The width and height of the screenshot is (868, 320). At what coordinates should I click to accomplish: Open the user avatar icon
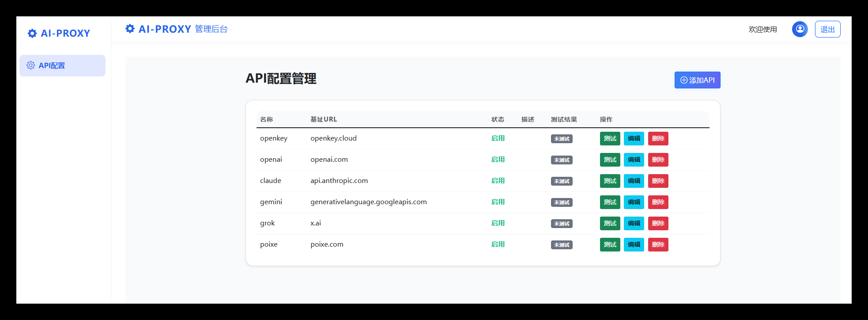(800, 29)
